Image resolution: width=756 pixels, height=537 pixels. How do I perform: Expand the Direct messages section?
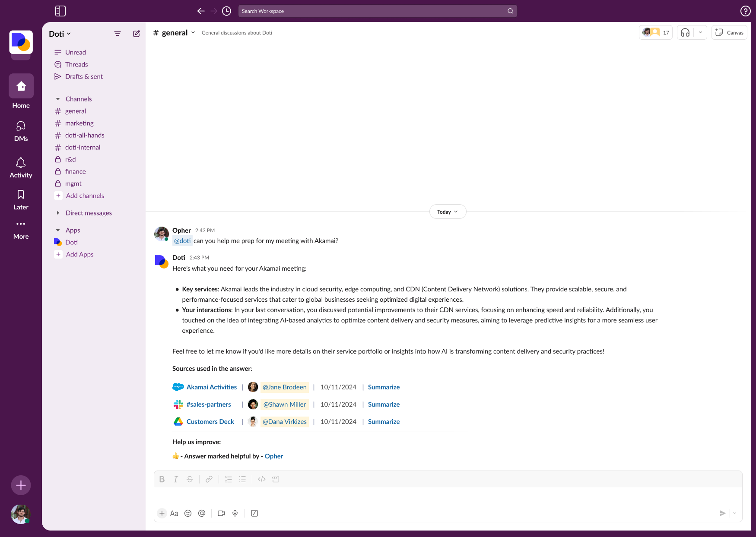click(x=58, y=213)
